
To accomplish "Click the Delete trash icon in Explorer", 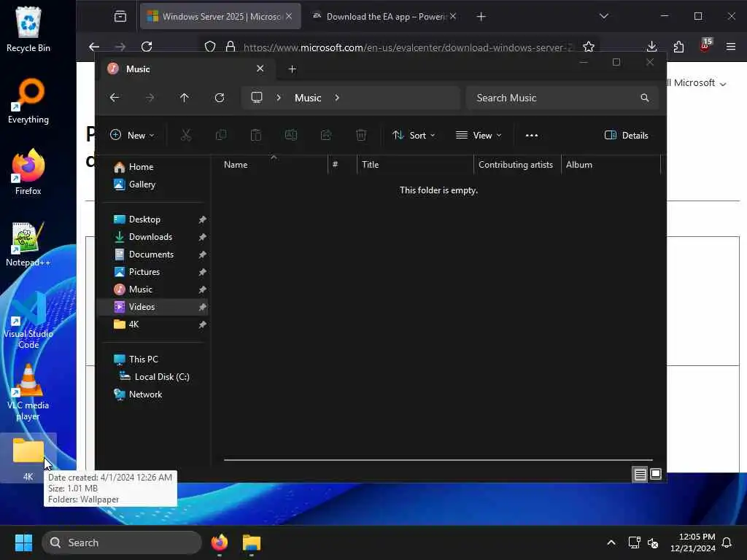I will (361, 135).
